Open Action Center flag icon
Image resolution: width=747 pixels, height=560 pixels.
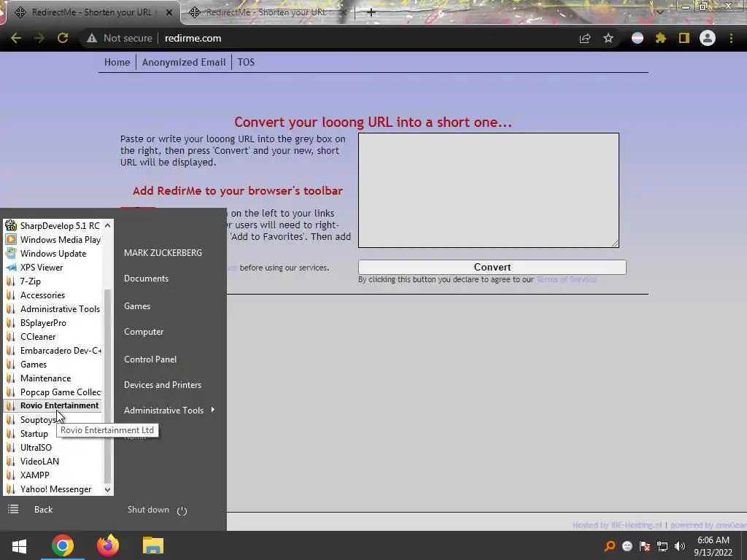[645, 546]
